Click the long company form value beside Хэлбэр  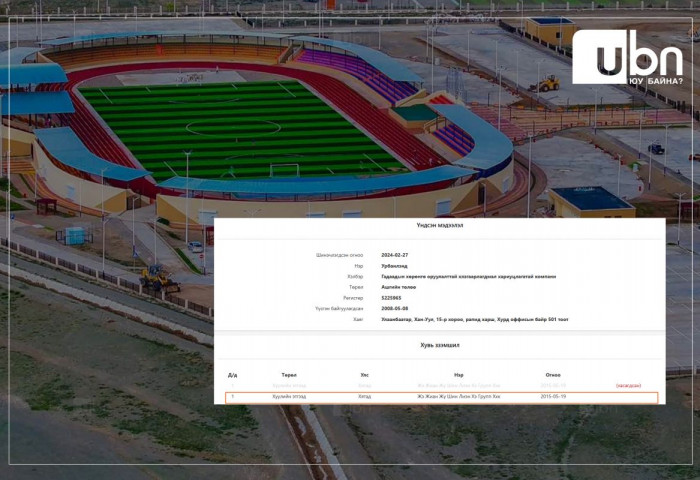pos(469,276)
